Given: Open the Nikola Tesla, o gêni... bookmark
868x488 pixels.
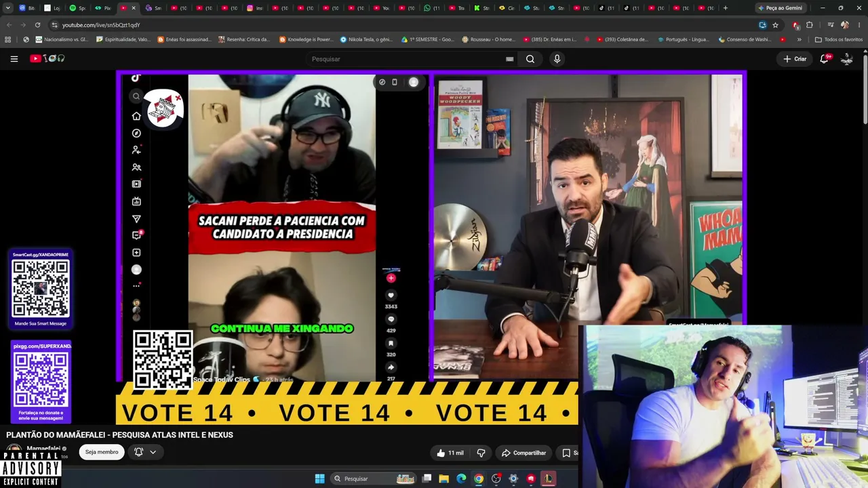Looking at the screenshot, I should (366, 39).
